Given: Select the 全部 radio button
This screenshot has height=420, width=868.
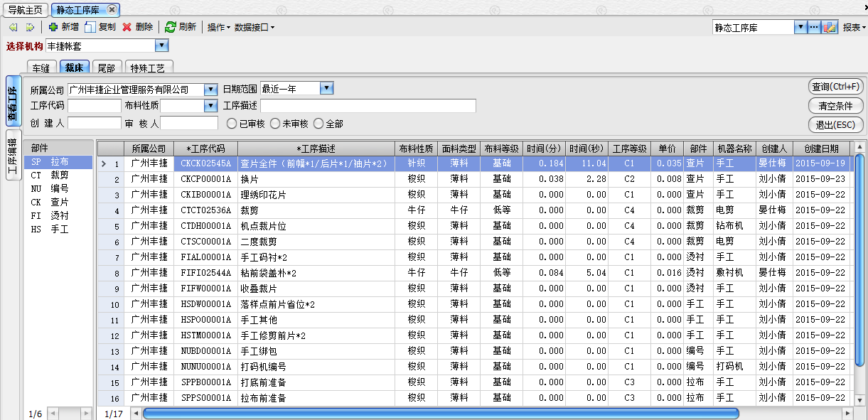Looking at the screenshot, I should 318,124.
